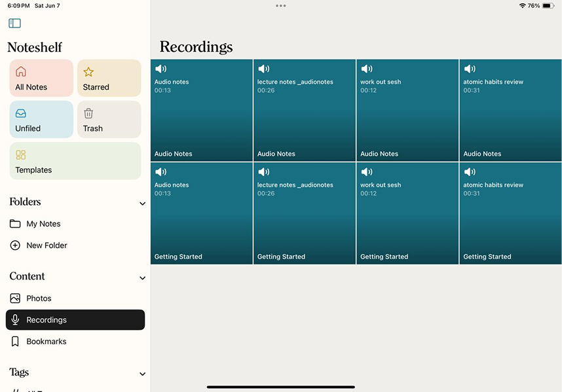Play atomic habits review in Audio Notes row
The image size is (562, 392).
click(x=510, y=111)
